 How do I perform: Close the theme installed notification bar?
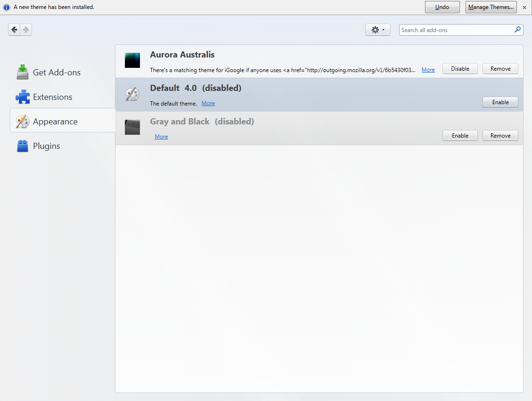coord(524,7)
